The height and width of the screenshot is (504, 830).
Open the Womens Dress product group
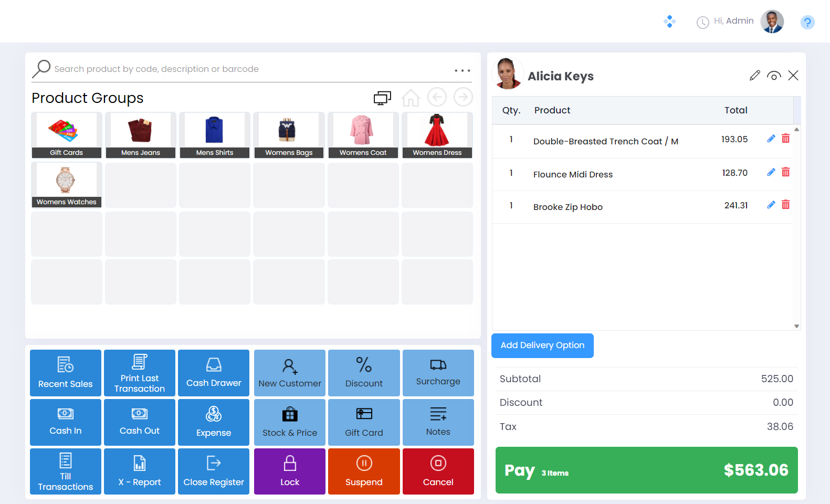(x=437, y=135)
